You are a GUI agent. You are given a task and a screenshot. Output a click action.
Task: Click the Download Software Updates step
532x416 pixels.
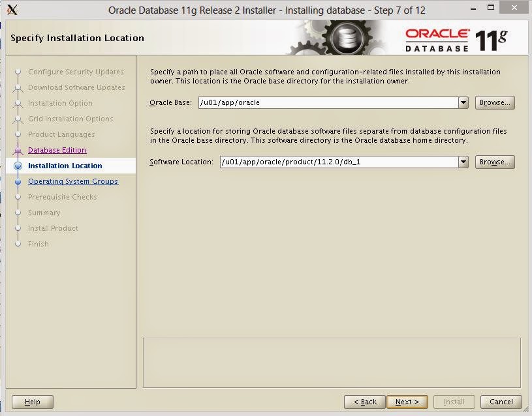(76, 87)
